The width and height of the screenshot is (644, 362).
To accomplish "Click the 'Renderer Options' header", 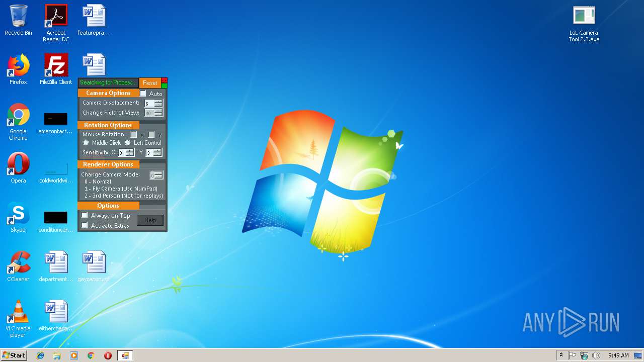I will [108, 164].
